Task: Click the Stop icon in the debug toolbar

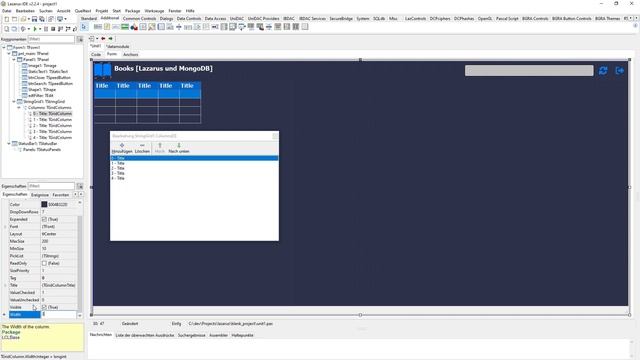Action: click(x=53, y=29)
